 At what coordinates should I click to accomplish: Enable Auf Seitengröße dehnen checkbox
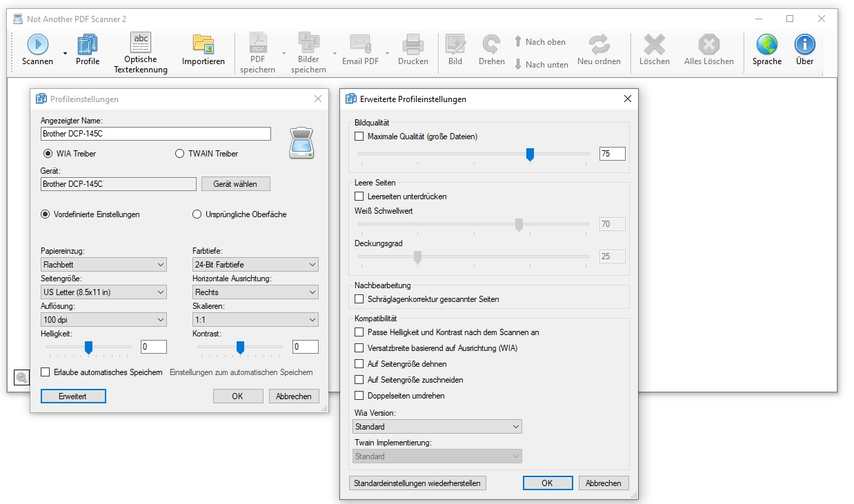[x=359, y=364]
